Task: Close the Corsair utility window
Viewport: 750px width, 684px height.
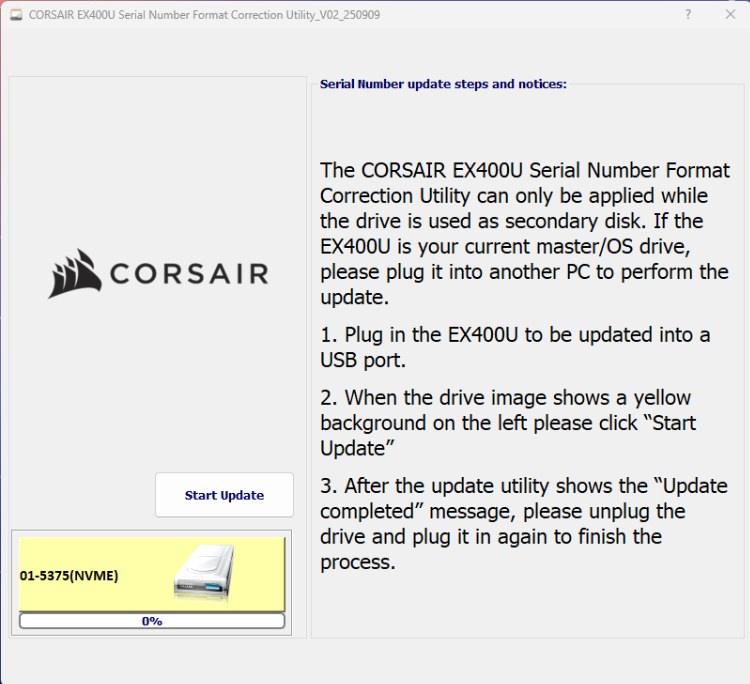Action: pos(730,15)
